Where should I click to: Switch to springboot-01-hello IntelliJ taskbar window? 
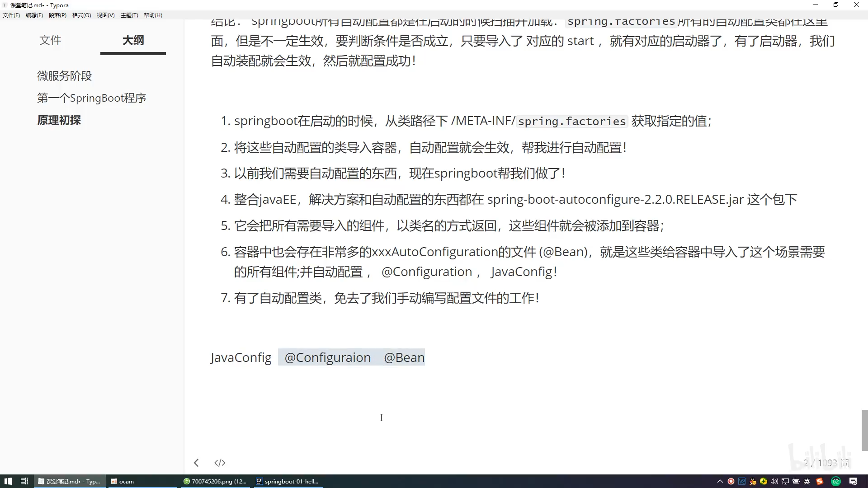click(288, 481)
